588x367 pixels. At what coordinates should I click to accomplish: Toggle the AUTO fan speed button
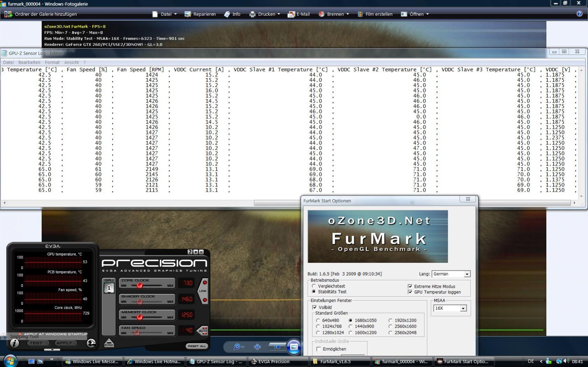point(203,330)
